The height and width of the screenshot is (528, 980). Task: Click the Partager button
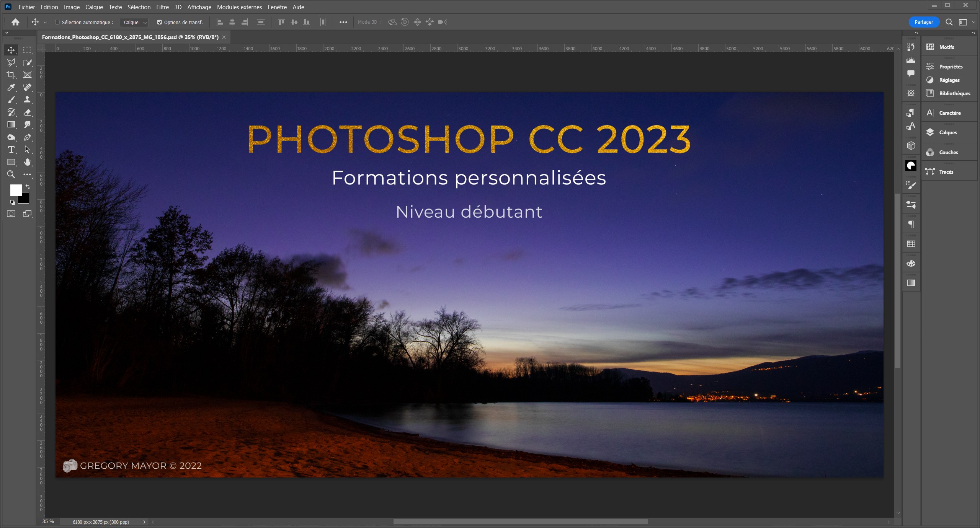(924, 22)
